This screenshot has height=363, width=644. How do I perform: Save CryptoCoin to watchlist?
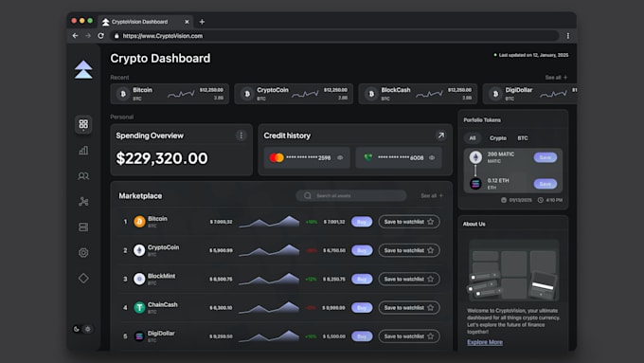(409, 250)
